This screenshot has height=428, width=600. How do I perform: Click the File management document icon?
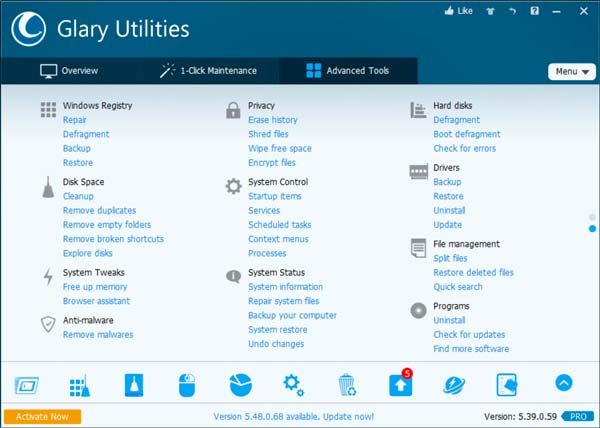[418, 248]
